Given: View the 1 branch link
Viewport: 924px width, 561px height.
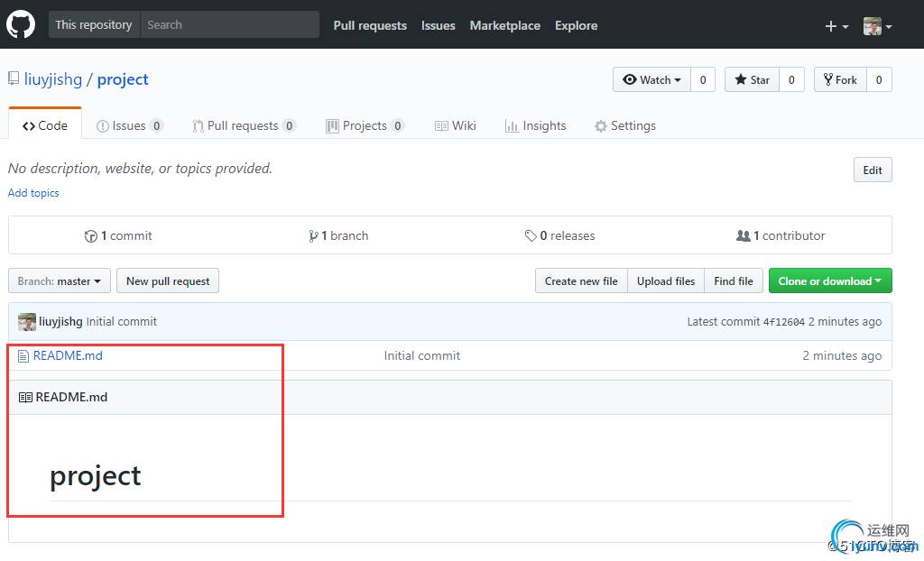Looking at the screenshot, I should tap(339, 235).
